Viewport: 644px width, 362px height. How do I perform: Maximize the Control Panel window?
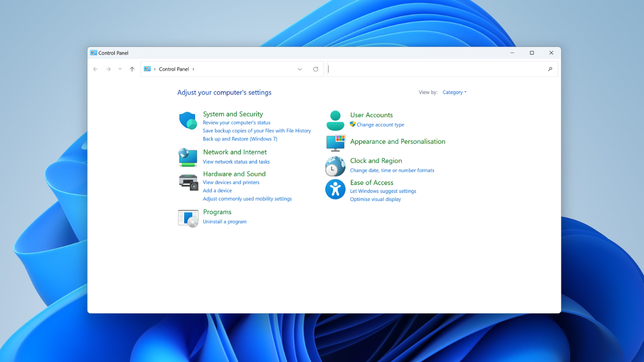click(532, 53)
